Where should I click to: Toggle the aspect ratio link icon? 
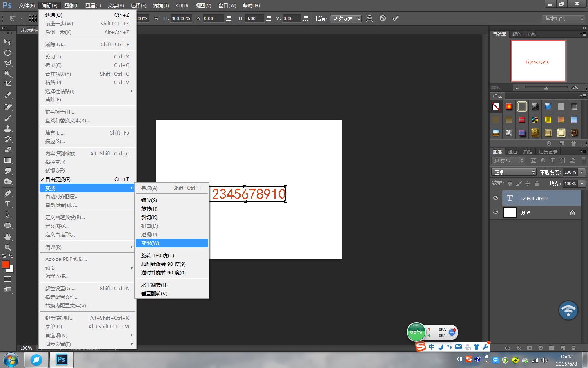coord(156,19)
